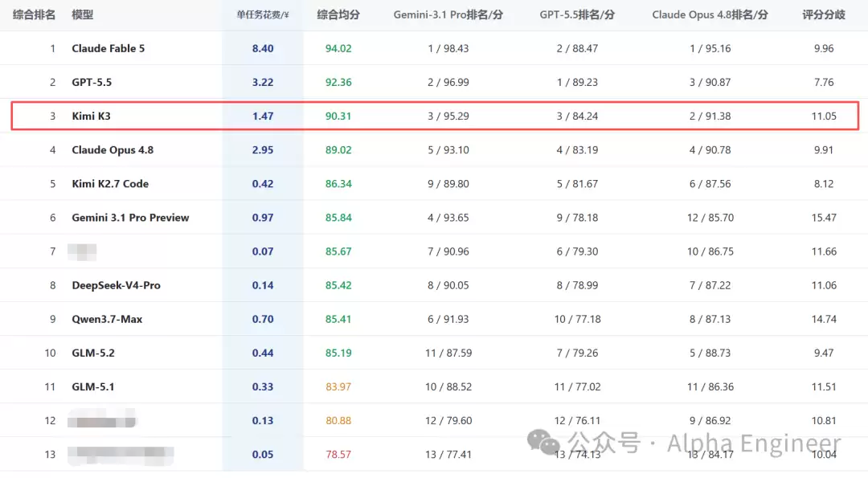Click the orange 83.97 average score
Viewport: 868px width, 478px height.
338,386
